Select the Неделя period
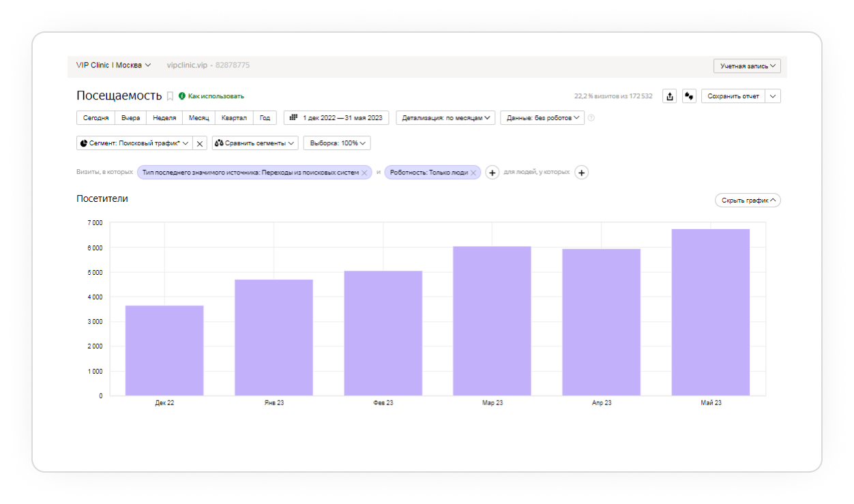 coord(164,118)
